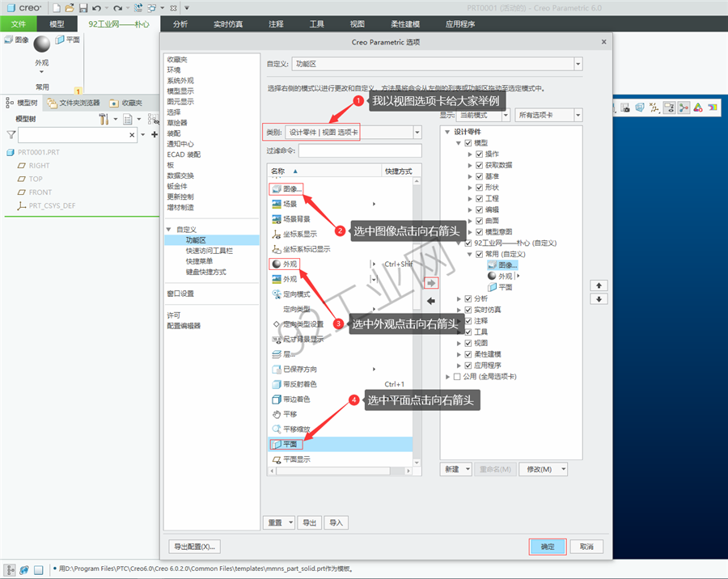Collapse the 设计零件 tree node
The height and width of the screenshot is (579, 728).
(447, 132)
